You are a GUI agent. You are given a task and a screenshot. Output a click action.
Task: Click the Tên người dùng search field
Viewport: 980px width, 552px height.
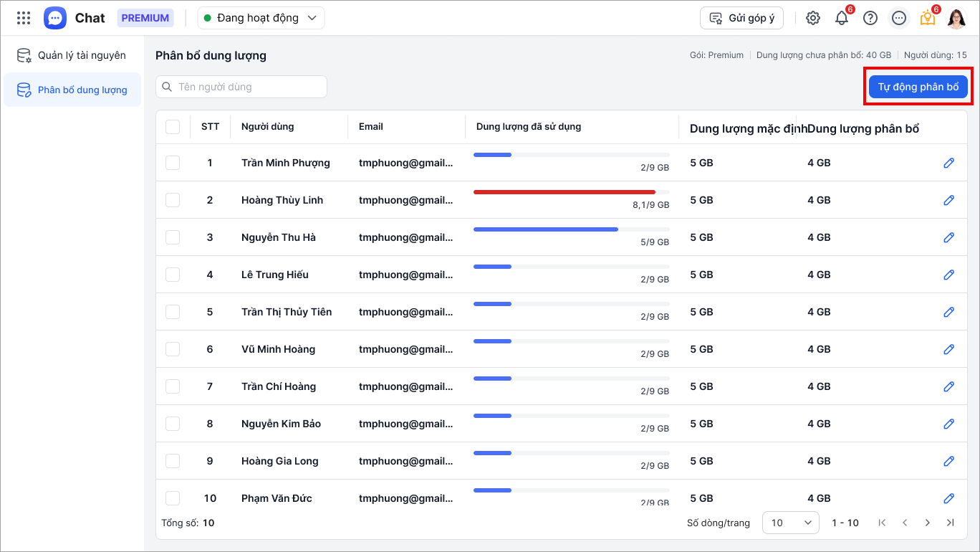241,87
